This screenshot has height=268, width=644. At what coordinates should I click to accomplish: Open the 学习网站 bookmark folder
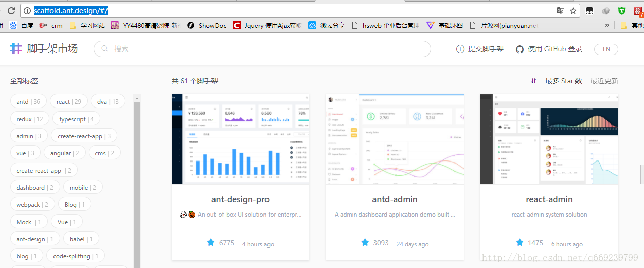click(x=87, y=25)
